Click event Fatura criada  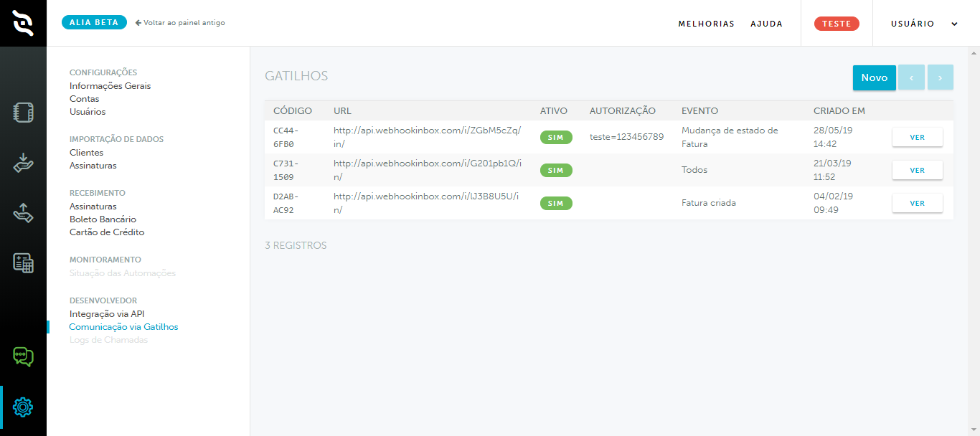tap(709, 203)
